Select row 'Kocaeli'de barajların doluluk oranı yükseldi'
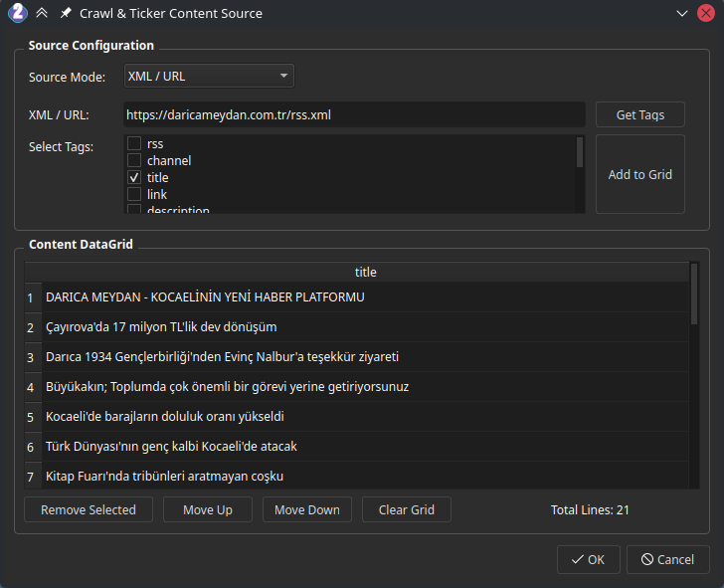724x588 pixels. tap(365, 417)
